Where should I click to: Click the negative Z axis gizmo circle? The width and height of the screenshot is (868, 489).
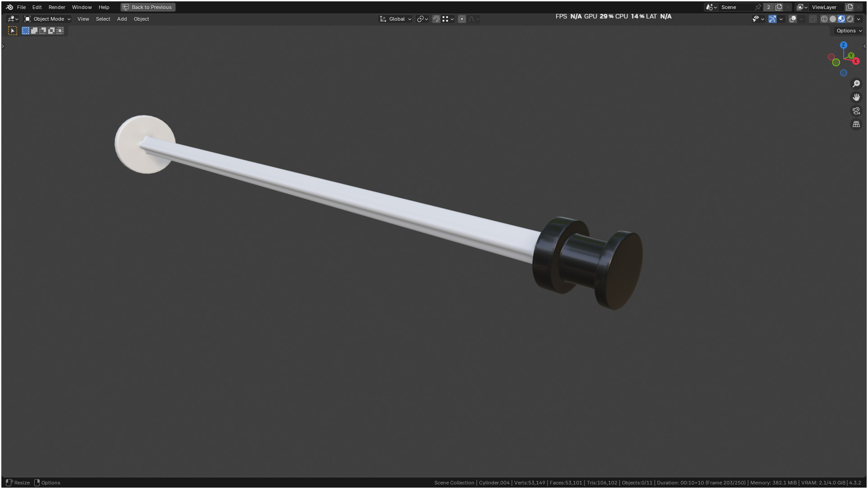(844, 73)
